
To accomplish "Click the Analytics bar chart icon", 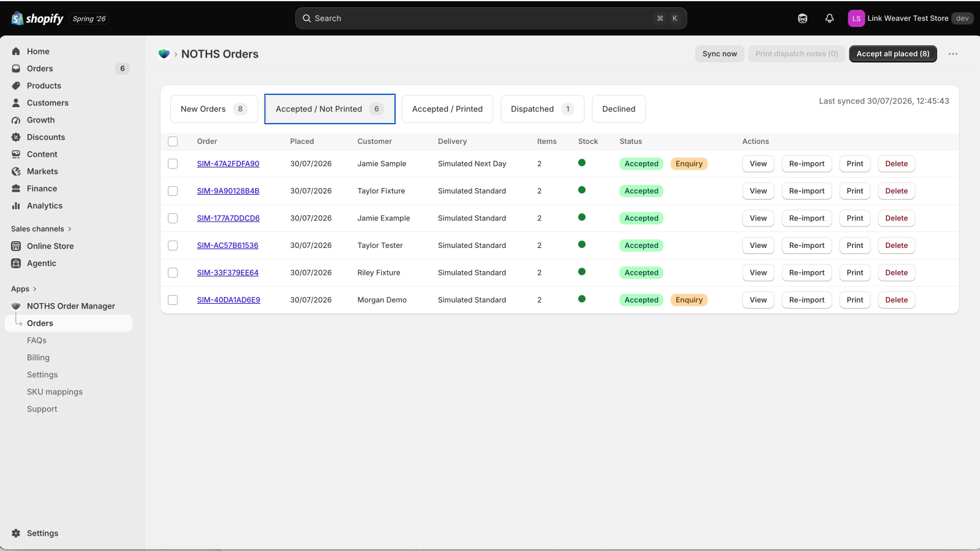I will (x=16, y=206).
